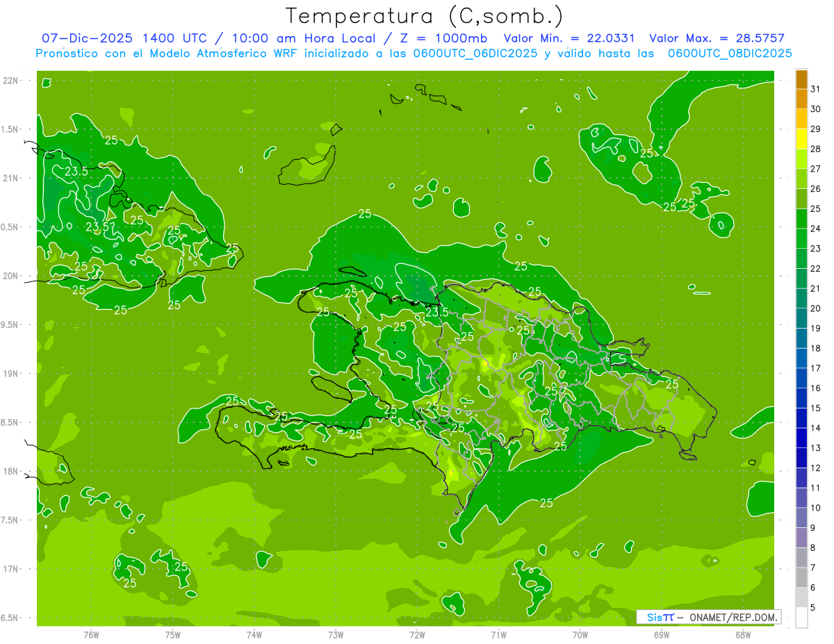This screenshot has width=834, height=644.
Task: Click legend label "22" on the color scale
Action: point(816,269)
